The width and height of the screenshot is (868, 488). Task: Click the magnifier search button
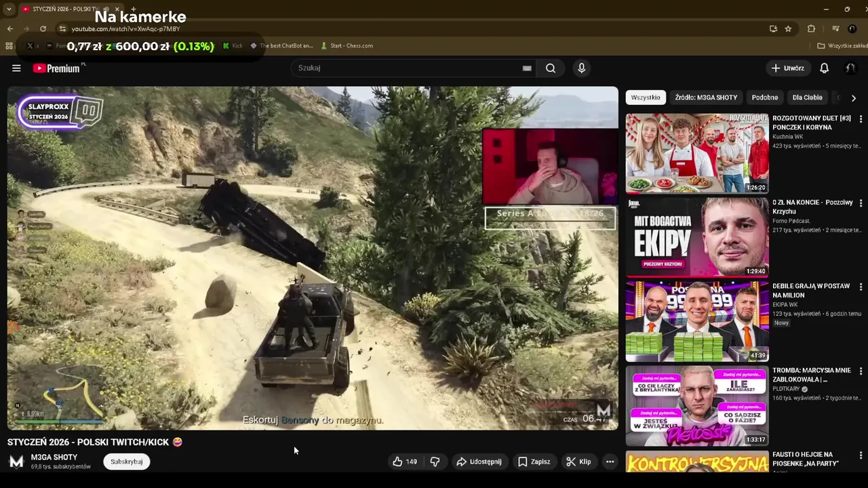click(551, 68)
